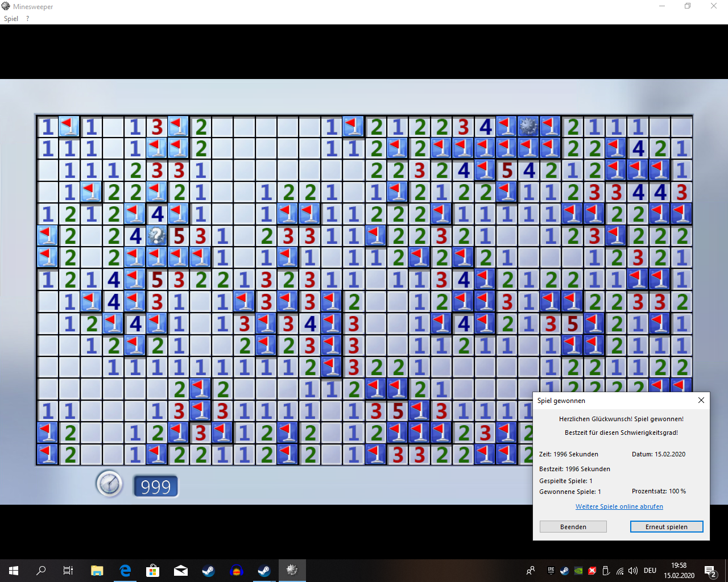Click the clock timer icon below the board
The image size is (728, 582).
click(x=109, y=484)
